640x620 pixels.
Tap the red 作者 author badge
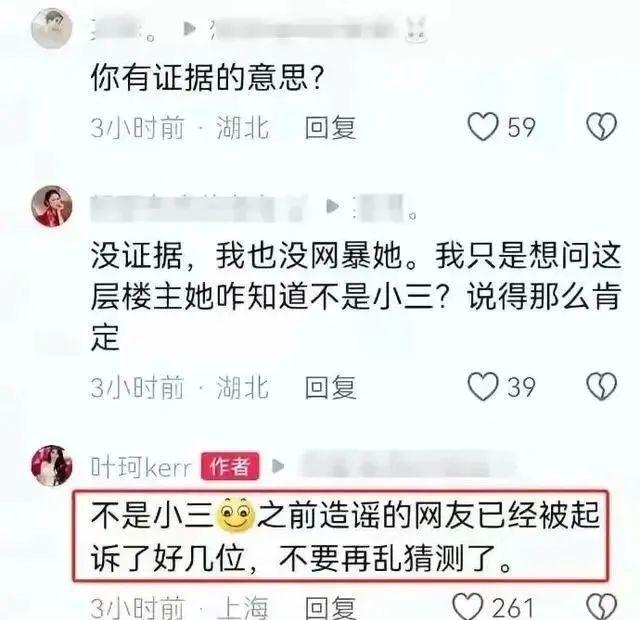(230, 466)
